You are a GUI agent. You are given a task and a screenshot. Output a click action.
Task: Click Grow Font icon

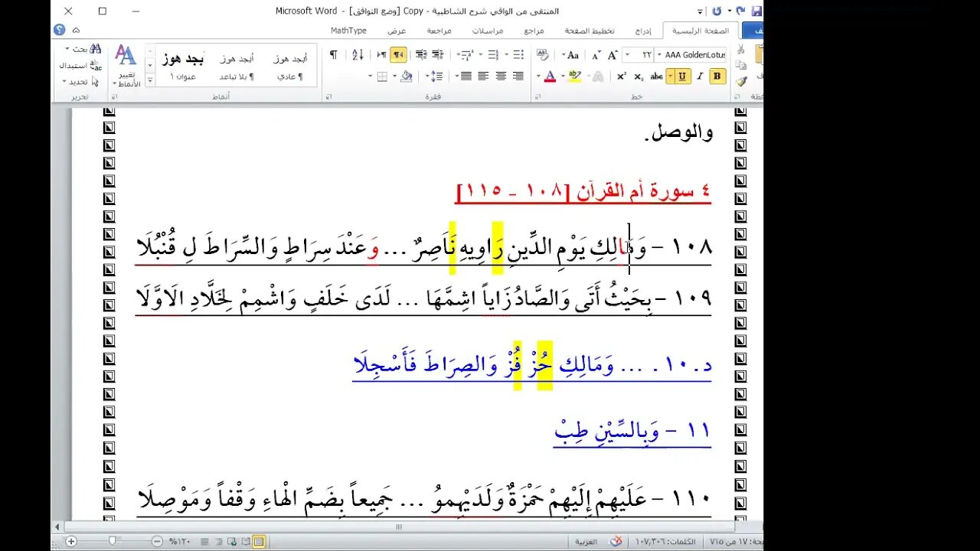(612, 55)
